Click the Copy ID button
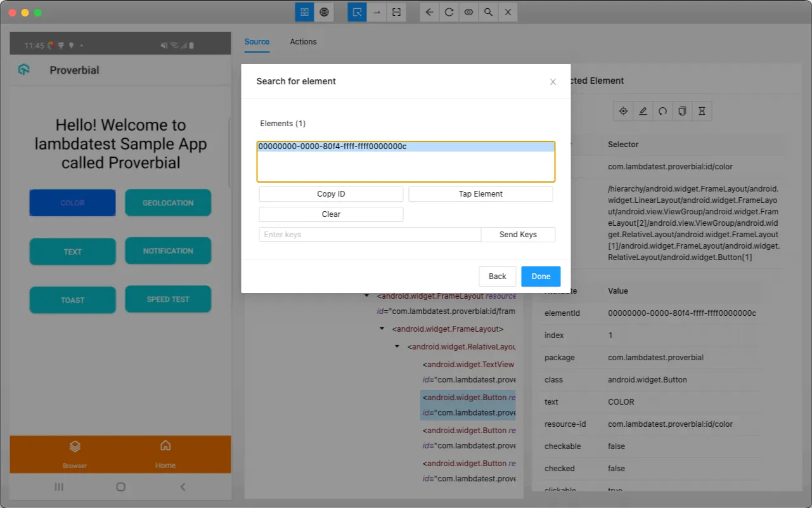 pos(331,194)
